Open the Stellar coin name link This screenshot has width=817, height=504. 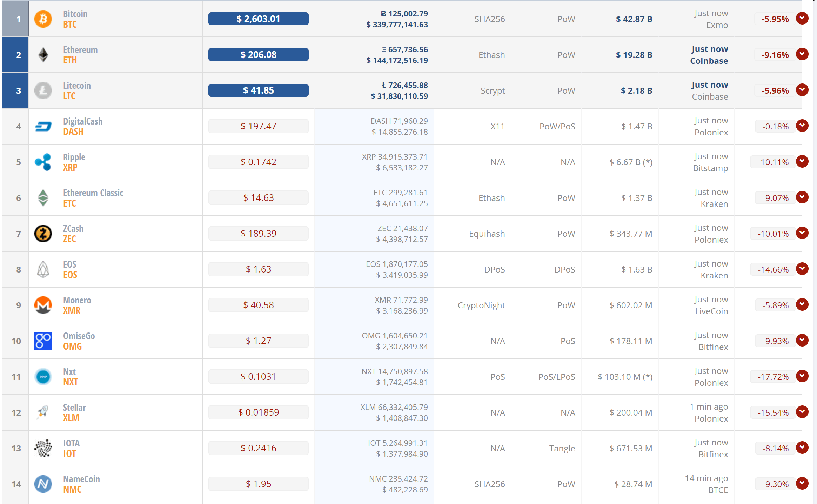pos(74,408)
